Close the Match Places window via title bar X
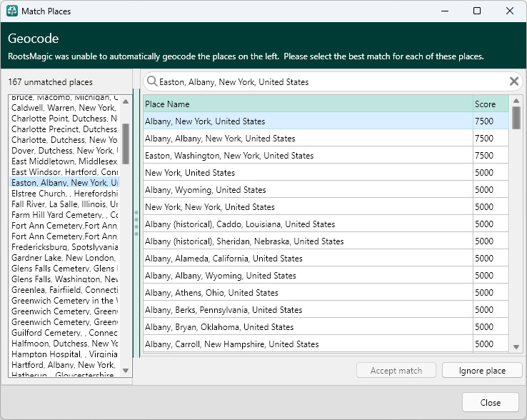Viewport: 527px width, 420px height. tap(510, 11)
